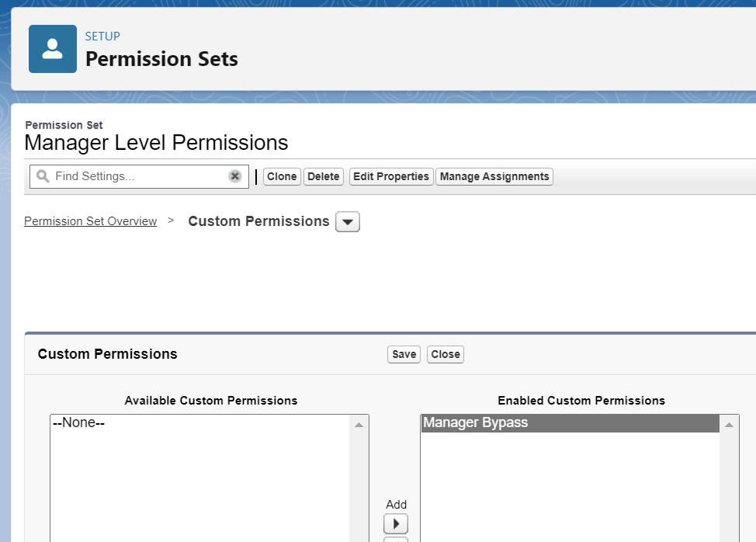Clear the Find Settings field via the X icon

(235, 176)
